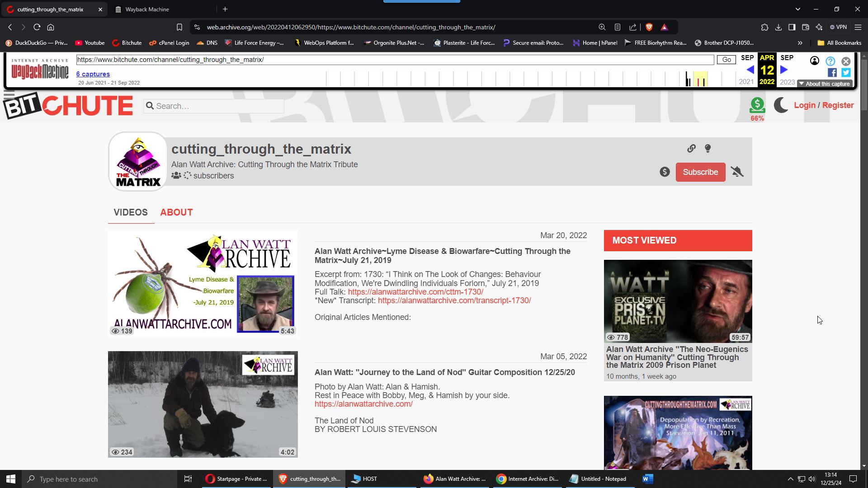This screenshot has height=488, width=868.
Task: Open the green dollar funding icon
Action: point(757,106)
